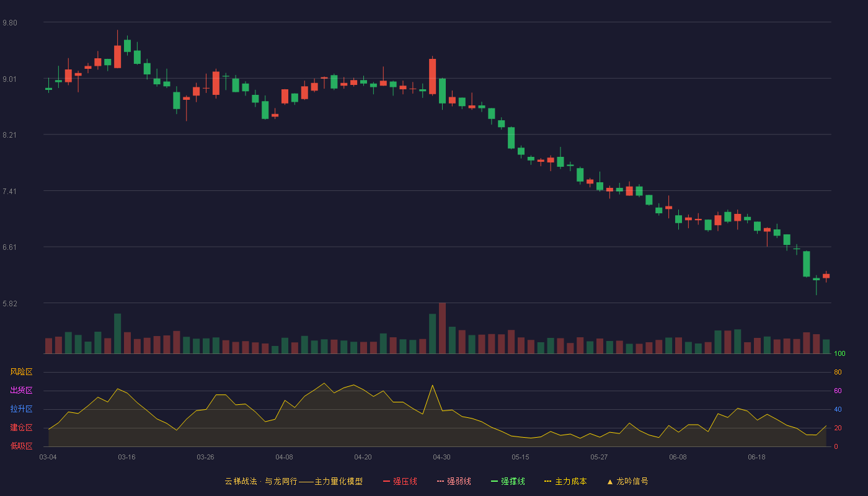Toggle the 强压线 legend series
868x496 pixels.
(400, 481)
